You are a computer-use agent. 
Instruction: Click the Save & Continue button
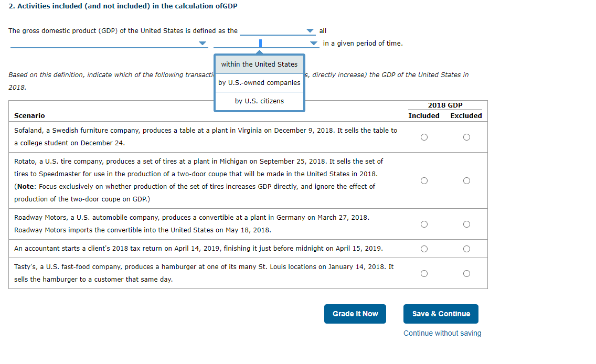pyautogui.click(x=441, y=314)
